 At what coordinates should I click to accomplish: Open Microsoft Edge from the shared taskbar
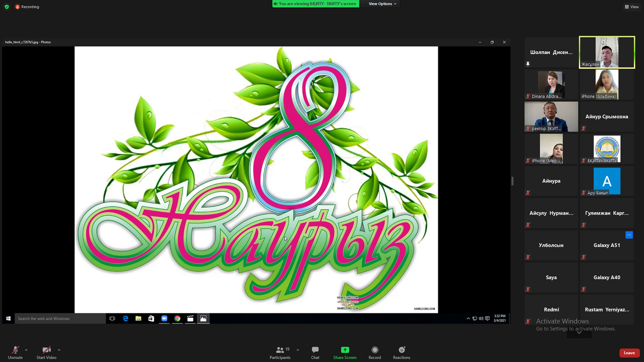(125, 319)
